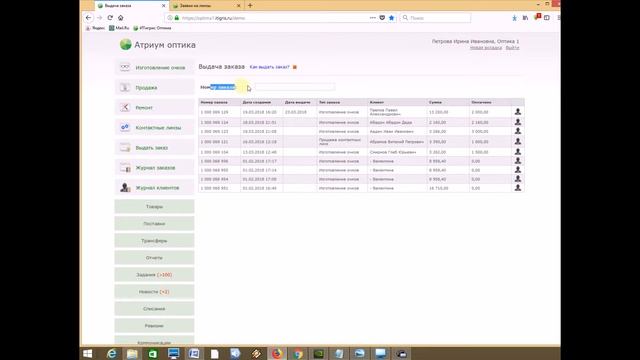Open Chrome from taskbar
The image size is (640, 360).
[x=298, y=353]
